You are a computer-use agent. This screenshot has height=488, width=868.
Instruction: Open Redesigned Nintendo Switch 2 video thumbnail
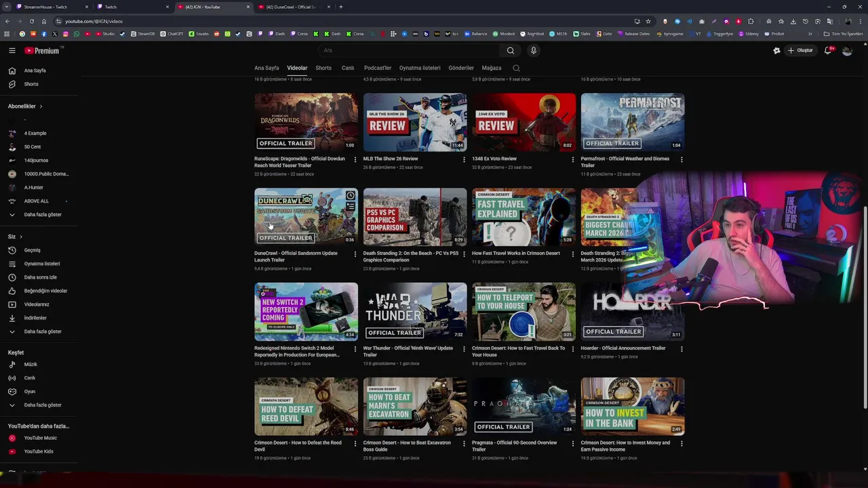(x=306, y=312)
